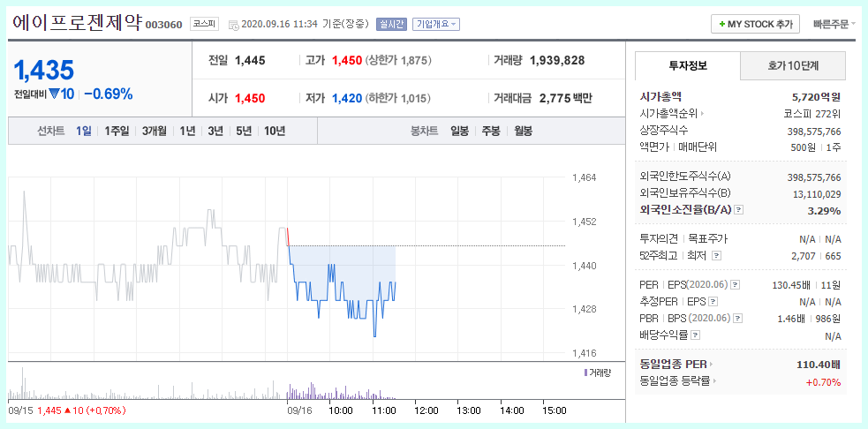Click the -0.69% change value
Viewport: 868px width, 429px height.
pyautogui.click(x=109, y=94)
